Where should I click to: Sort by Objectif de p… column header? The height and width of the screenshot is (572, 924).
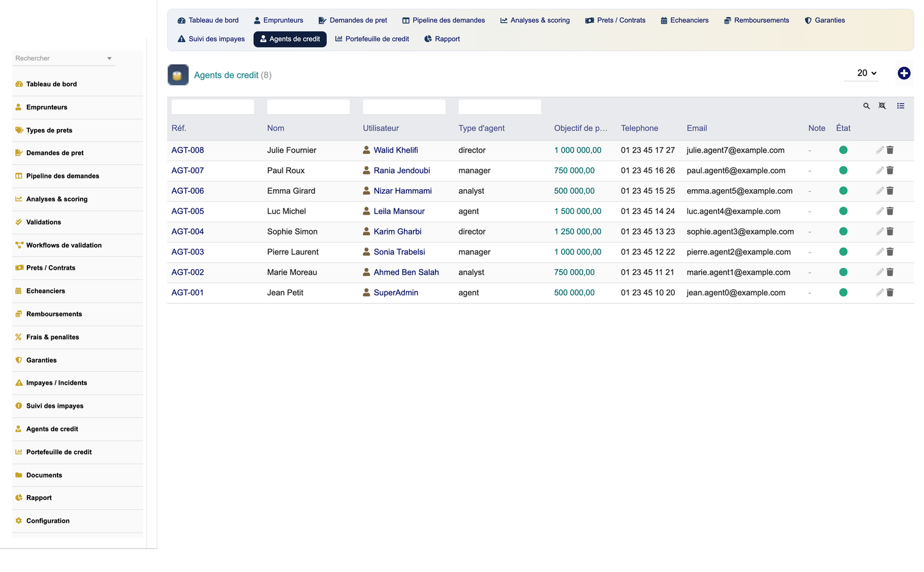(581, 128)
